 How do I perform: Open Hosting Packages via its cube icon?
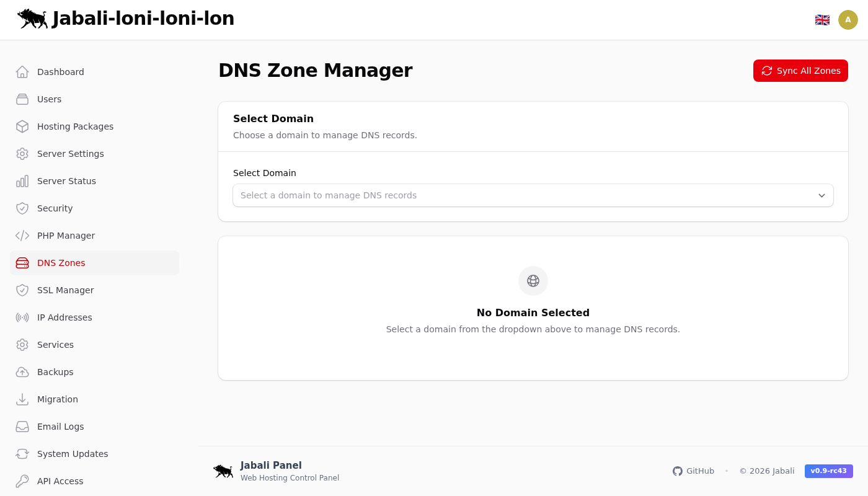point(22,126)
